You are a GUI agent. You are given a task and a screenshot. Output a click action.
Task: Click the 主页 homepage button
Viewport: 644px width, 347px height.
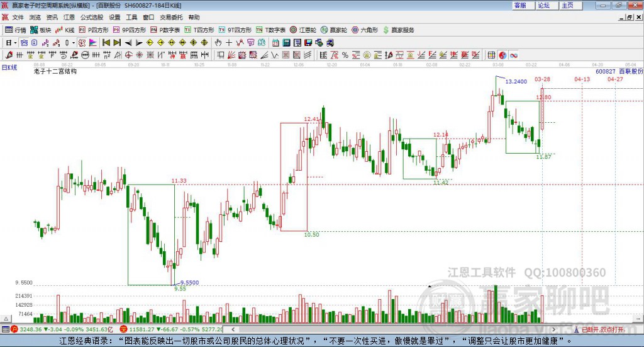click(x=570, y=5)
